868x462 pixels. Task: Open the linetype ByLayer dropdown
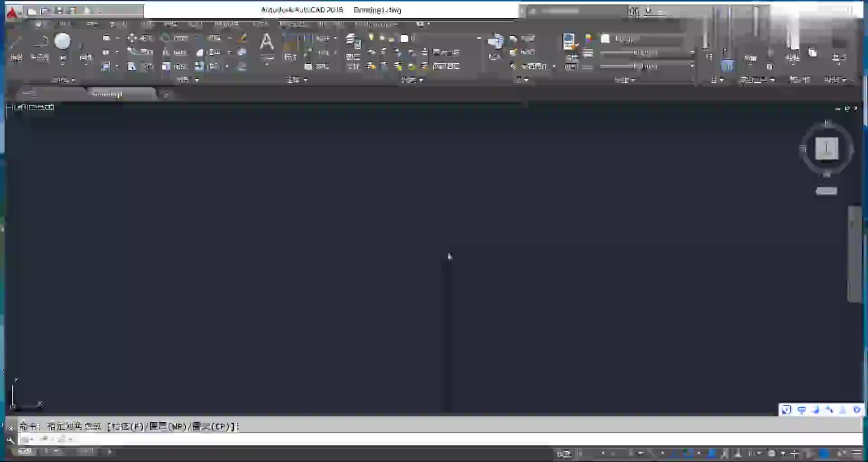point(647,66)
